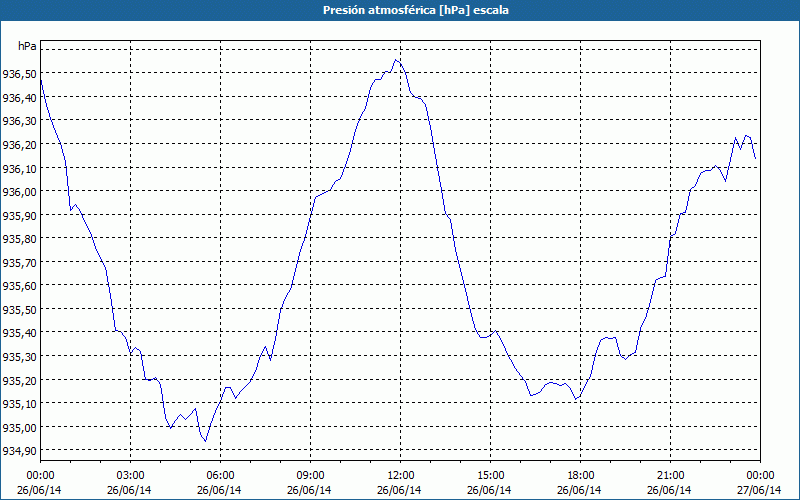Choose the "935,50" y-axis value
Image resolution: width=800 pixels, height=500 pixels.
[x=19, y=309]
